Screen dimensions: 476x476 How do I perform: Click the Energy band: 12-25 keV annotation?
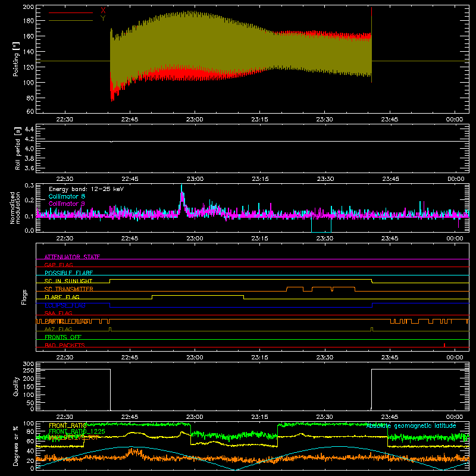click(86, 189)
